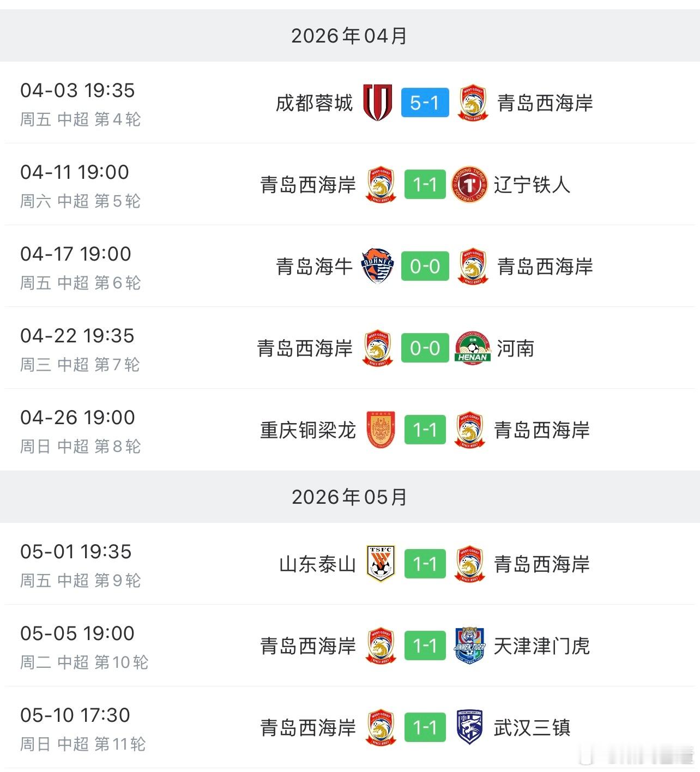Image resolution: width=700 pixels, height=772 pixels.
Task: Open the 0-0 score for 青岛海牛 match
Action: (x=425, y=266)
